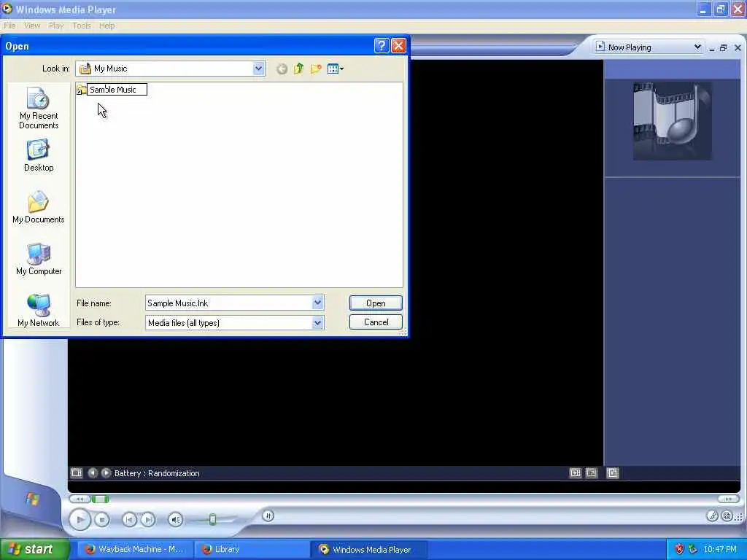
Task: Click the Windows logo on player corner
Action: (32, 499)
